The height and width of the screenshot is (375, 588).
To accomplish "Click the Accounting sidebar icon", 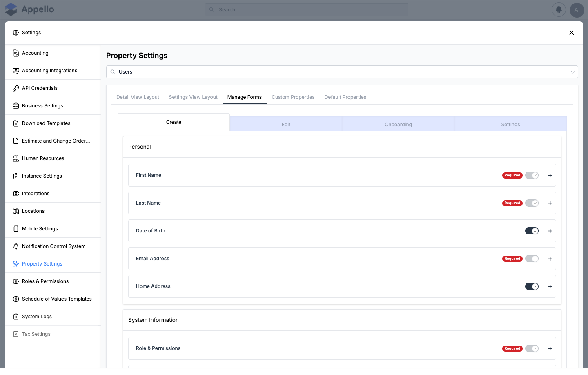I will coord(16,53).
